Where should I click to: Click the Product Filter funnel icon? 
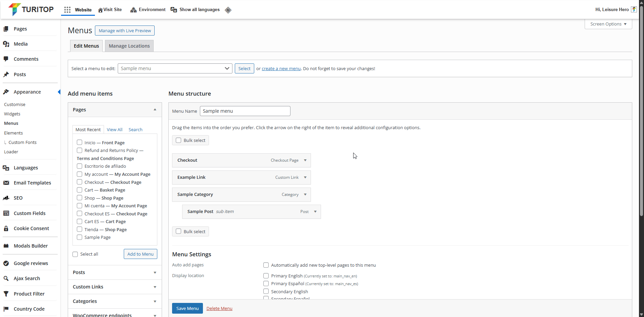(6, 294)
